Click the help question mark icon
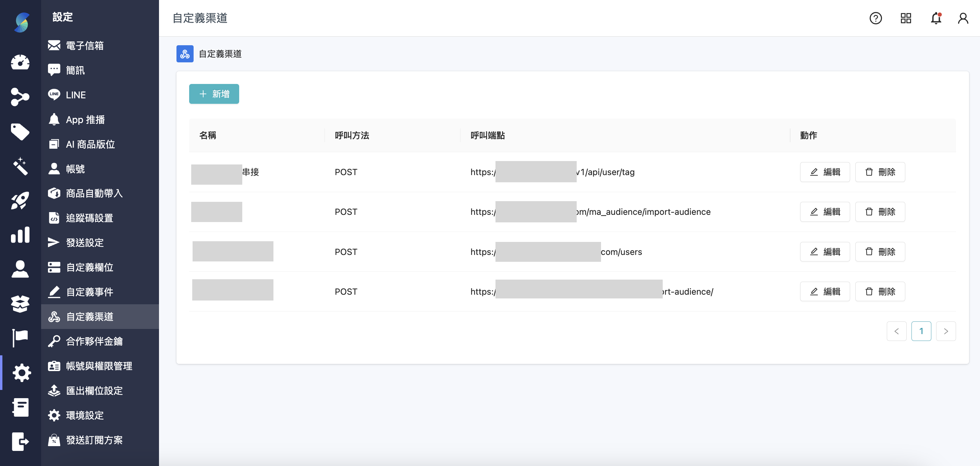The width and height of the screenshot is (980, 466). coord(875,18)
